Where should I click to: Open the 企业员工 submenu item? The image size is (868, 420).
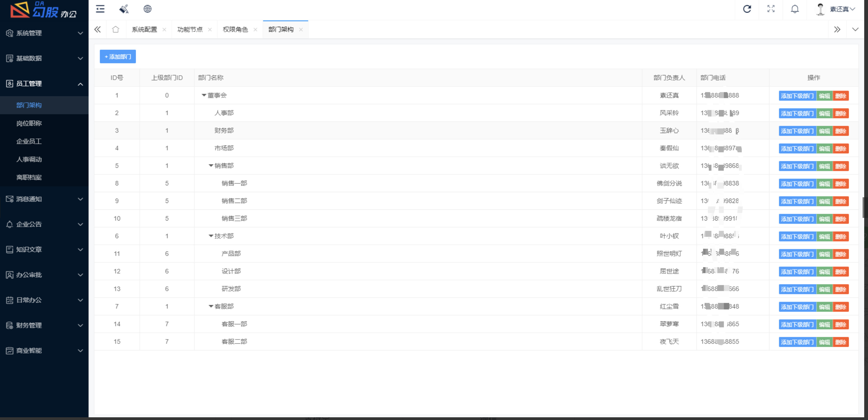tap(29, 141)
